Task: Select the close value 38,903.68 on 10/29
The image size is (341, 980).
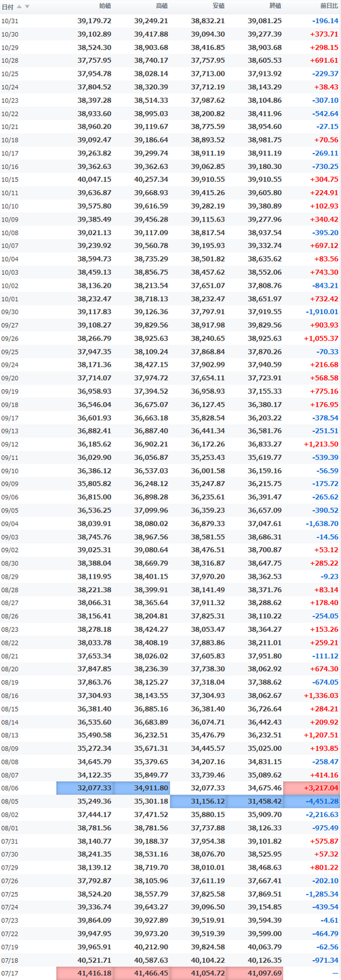Action: [x=265, y=47]
